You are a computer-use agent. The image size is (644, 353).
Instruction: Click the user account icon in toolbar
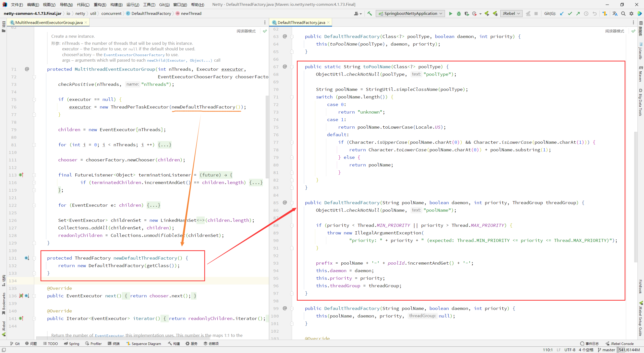coord(357,14)
